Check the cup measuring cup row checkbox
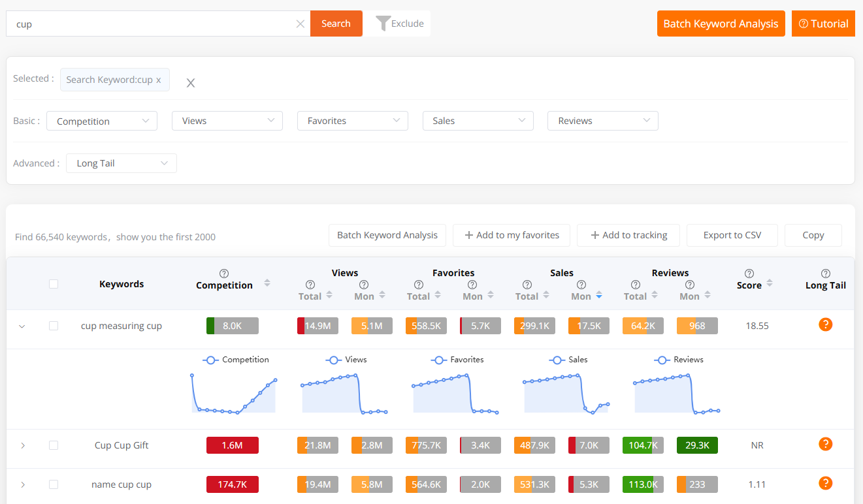The image size is (863, 504). tap(54, 324)
